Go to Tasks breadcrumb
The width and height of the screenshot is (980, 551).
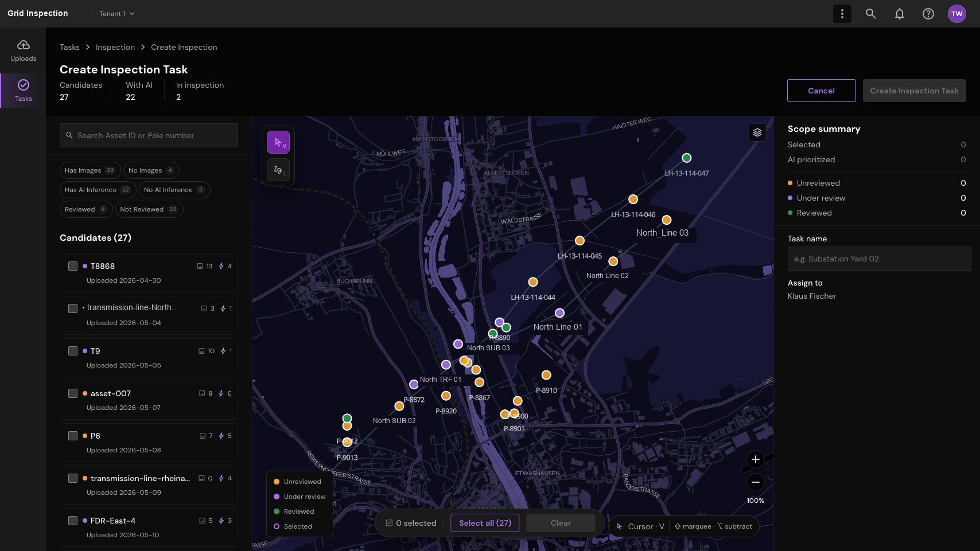click(x=69, y=47)
